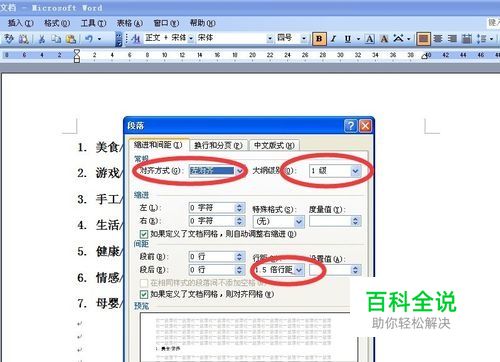This screenshot has height=362, width=500.
Task: Open the underline style dropdown arrow
Action: tap(358, 39)
